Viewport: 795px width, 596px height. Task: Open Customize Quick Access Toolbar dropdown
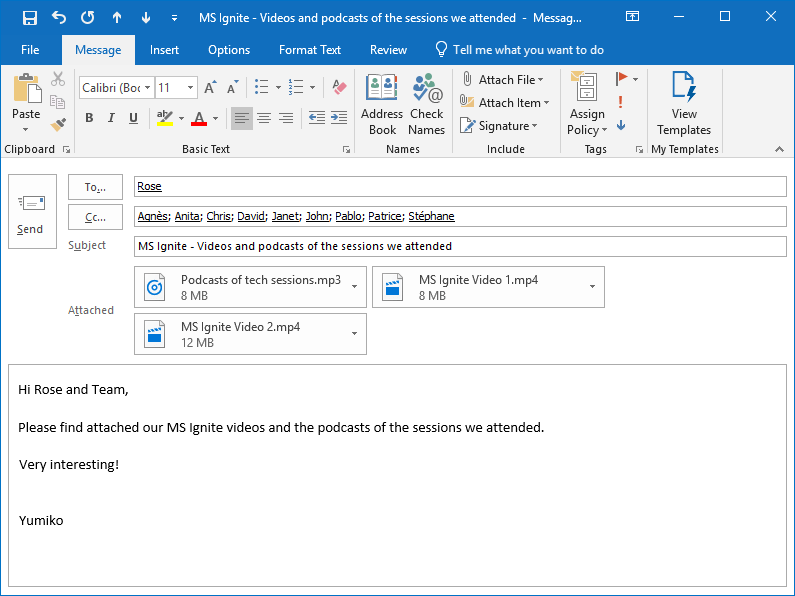click(174, 18)
